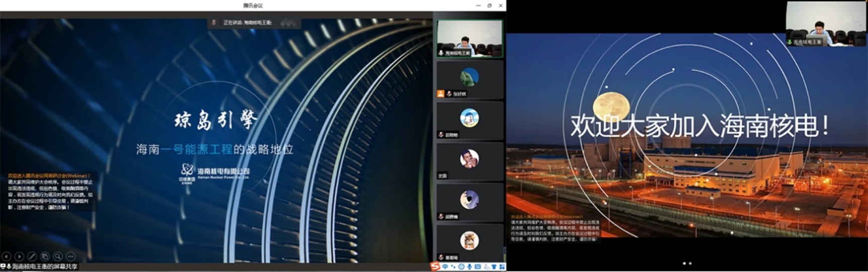
Task: Close the 腾讯会议 window
Action: tap(500, 6)
